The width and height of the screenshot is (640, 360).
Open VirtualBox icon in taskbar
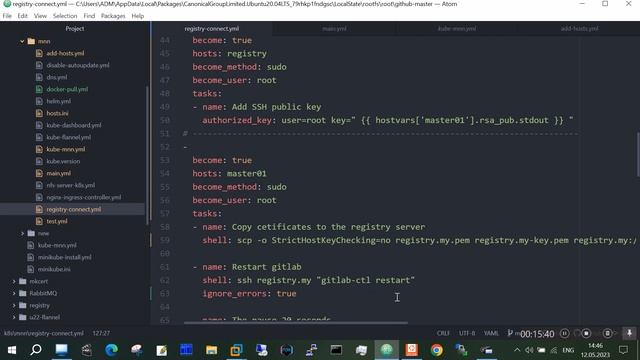pyautogui.click(x=236, y=350)
